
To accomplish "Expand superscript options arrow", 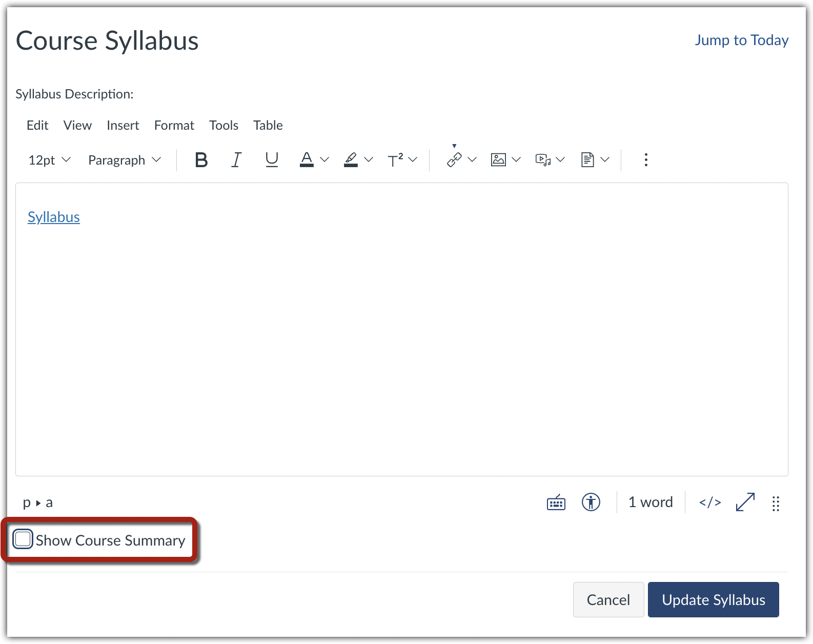I will click(x=413, y=160).
